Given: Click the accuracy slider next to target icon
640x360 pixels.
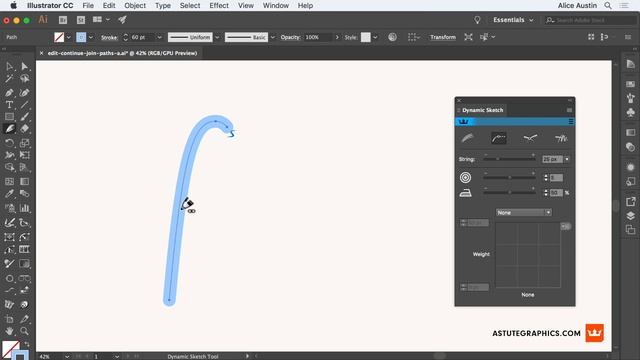Looking at the screenshot, I should 509,178.
